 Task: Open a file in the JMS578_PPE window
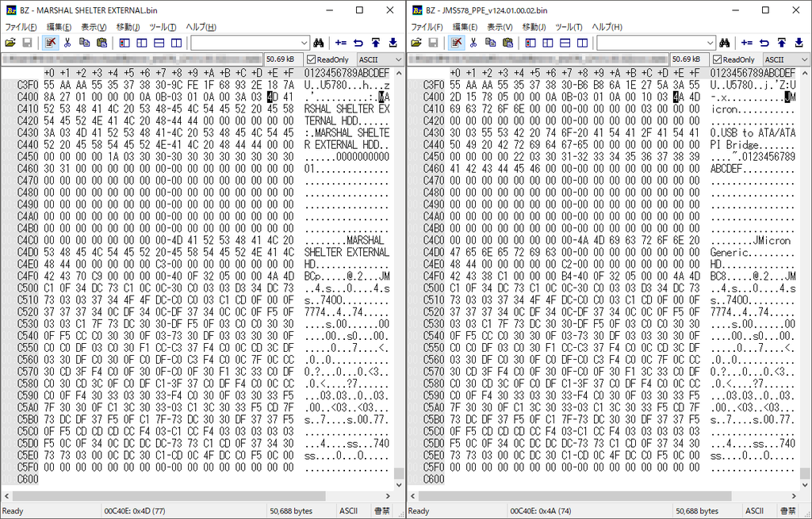tap(416, 43)
